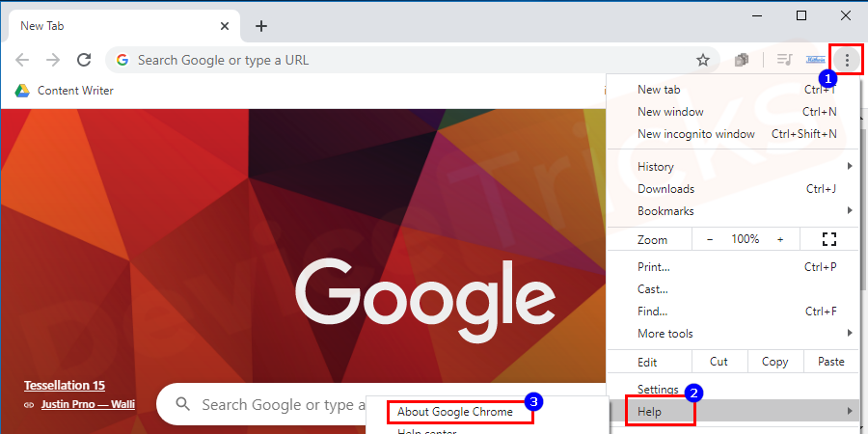Open a new tab with plus button
868x434 pixels.
(261, 26)
